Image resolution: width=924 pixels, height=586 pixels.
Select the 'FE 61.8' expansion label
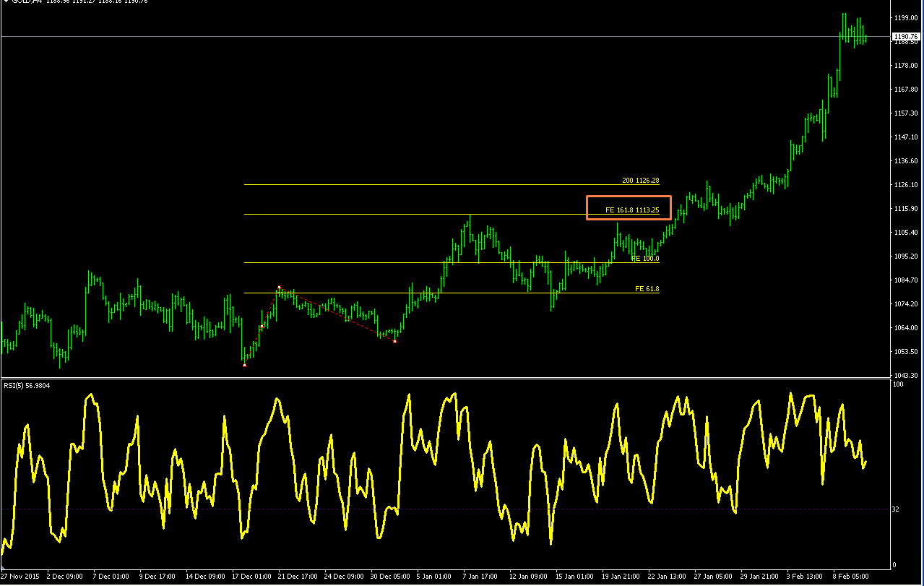point(647,289)
